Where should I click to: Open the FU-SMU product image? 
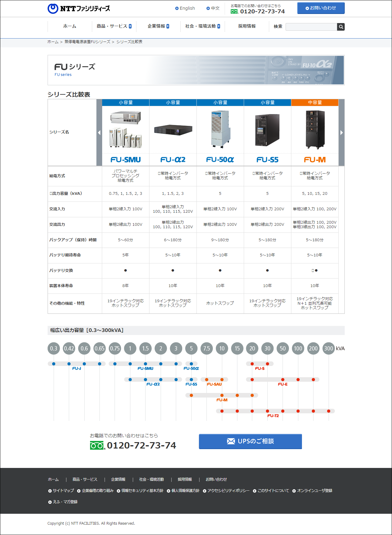tap(126, 130)
